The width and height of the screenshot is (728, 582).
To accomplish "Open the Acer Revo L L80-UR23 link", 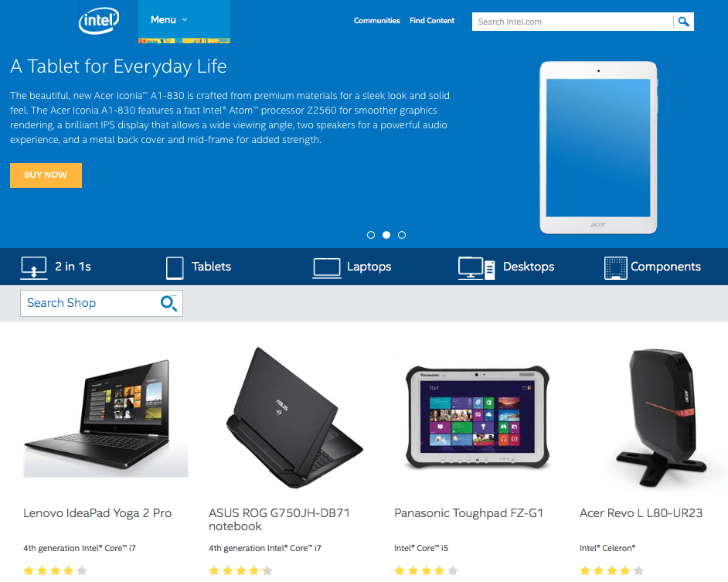I will click(641, 513).
